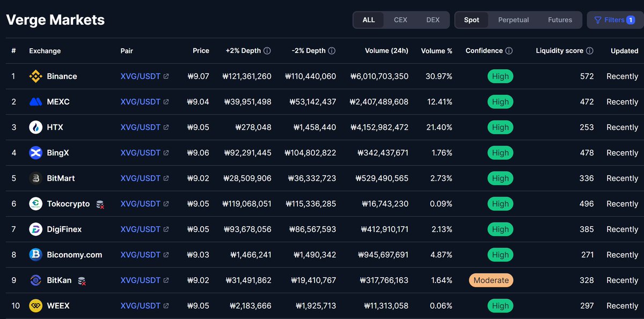Click the WEEX exchange logo
644x319 pixels.
tap(35, 306)
